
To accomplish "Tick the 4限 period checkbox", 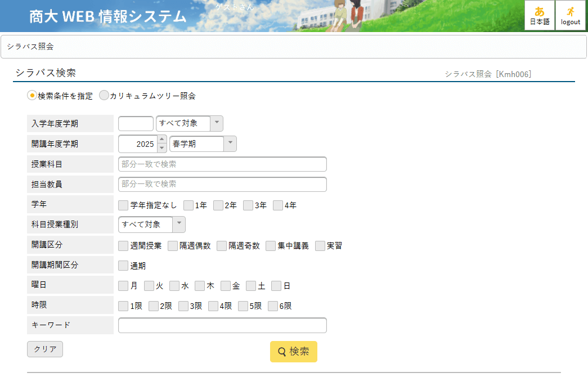I will click(x=213, y=306).
